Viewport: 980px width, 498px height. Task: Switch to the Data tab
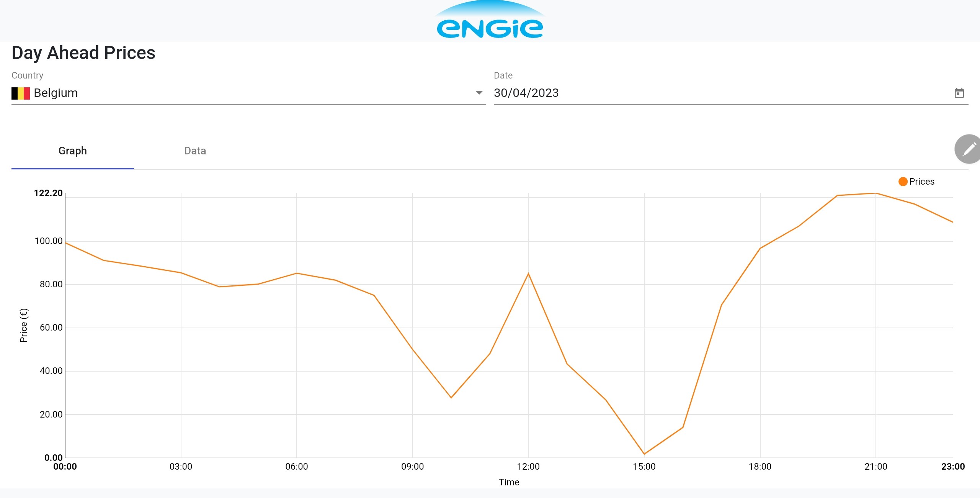(195, 151)
